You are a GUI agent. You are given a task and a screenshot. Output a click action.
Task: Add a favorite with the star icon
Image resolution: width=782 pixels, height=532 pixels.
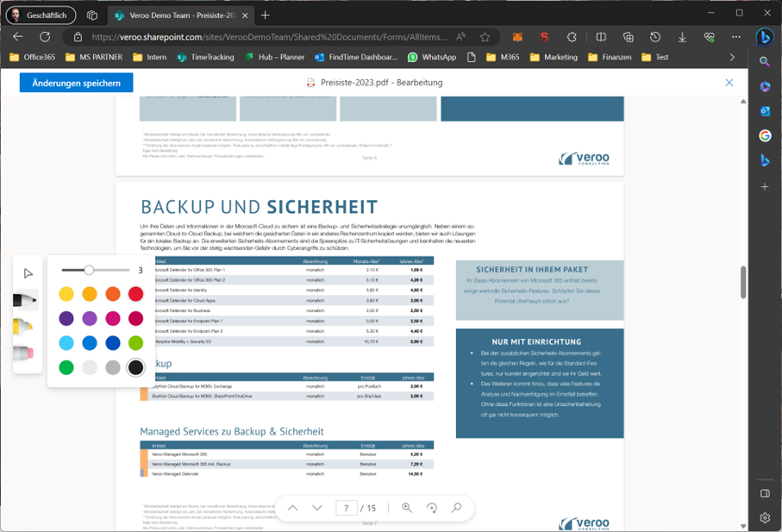(x=485, y=37)
